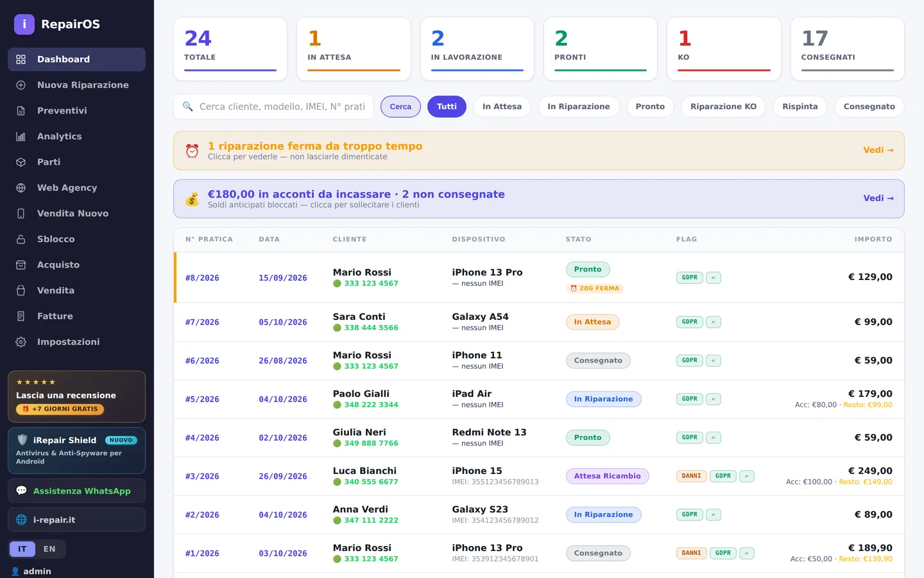Screen dimensions: 924x578
Task: Open Sblocco via its padlock icon
Action: (x=21, y=239)
